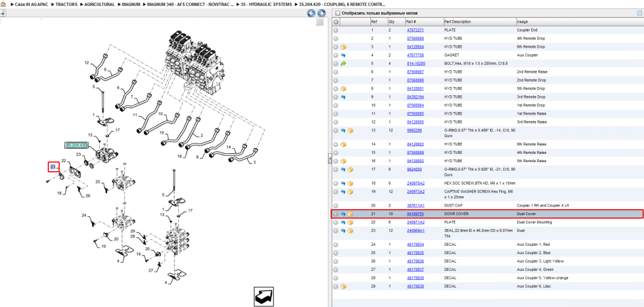The image size is (644, 307).
Task: Go to the catalog home icon
Action: coord(3,4)
